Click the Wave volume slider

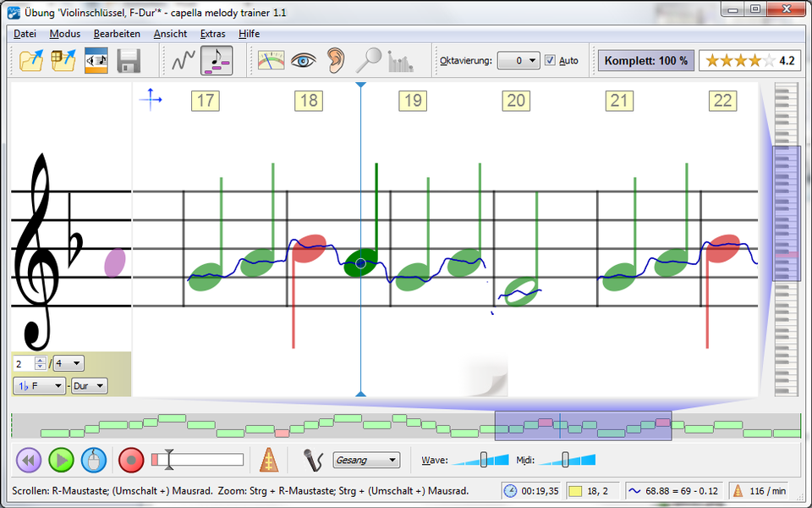[x=483, y=460]
